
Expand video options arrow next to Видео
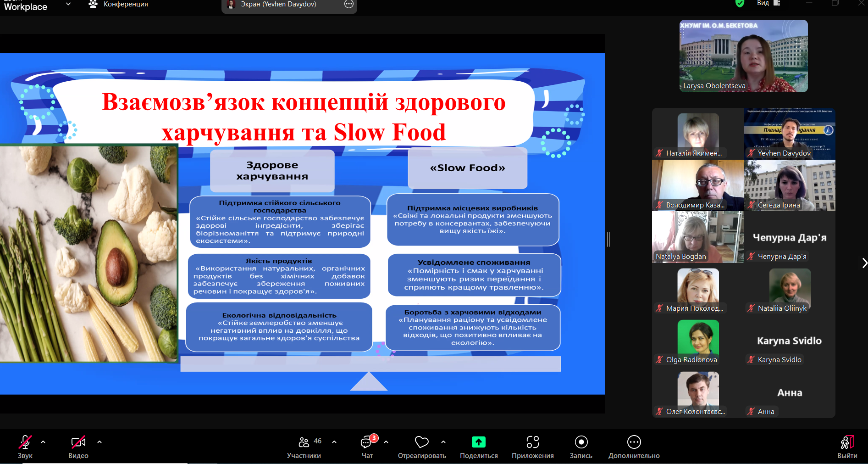point(100,442)
